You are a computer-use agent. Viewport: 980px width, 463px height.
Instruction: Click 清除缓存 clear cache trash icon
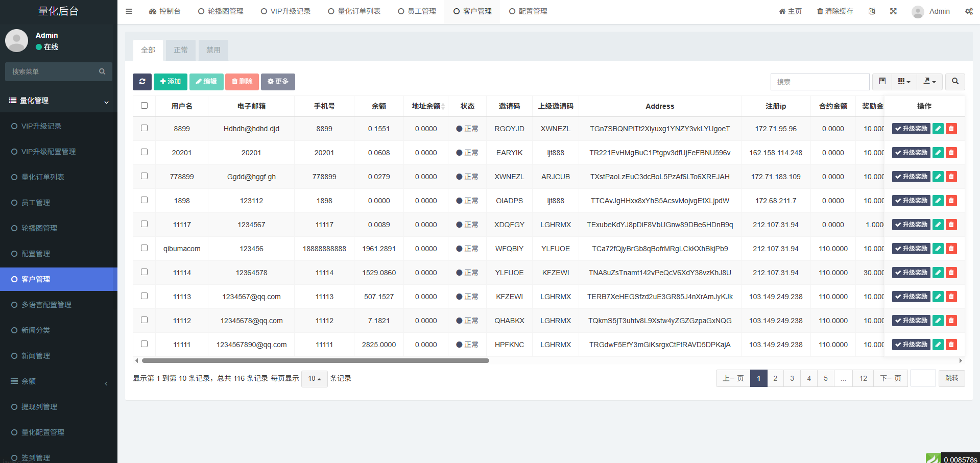click(x=835, y=11)
